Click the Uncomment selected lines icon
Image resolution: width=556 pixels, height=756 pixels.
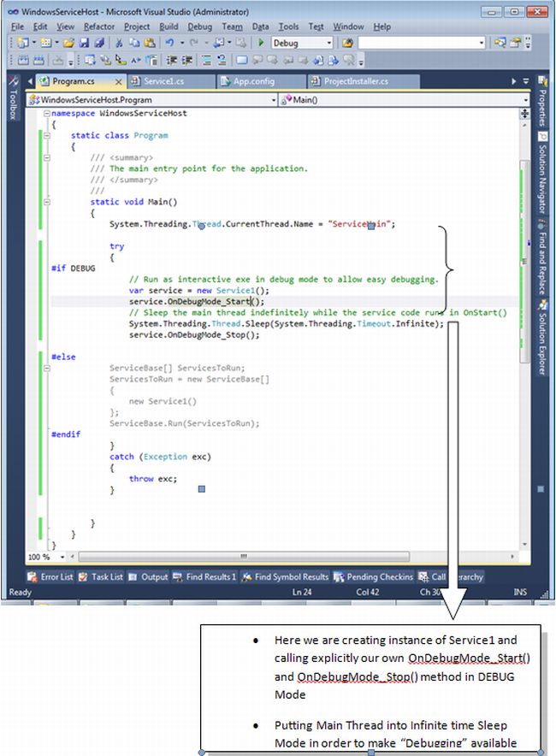click(x=222, y=60)
